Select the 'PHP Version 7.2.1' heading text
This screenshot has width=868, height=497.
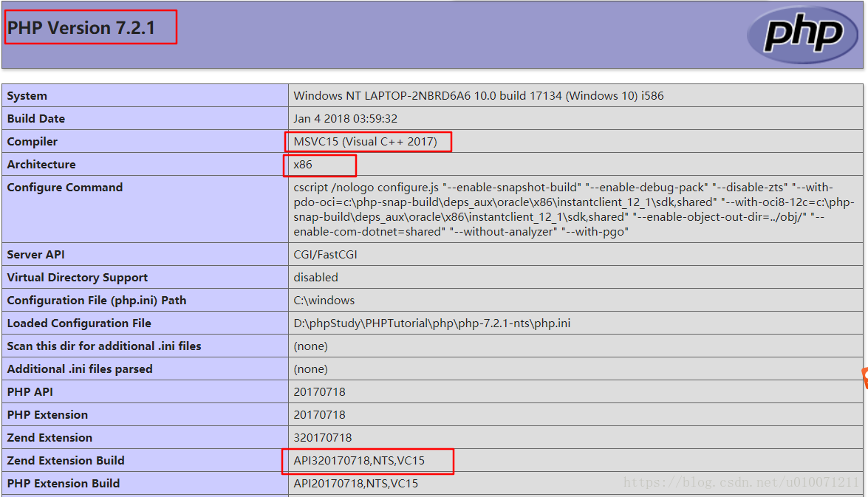tap(81, 27)
